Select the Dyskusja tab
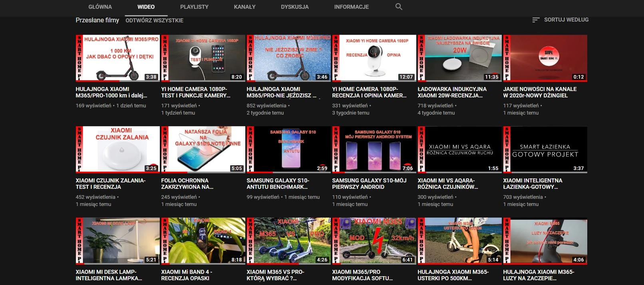644x285 pixels. point(294,7)
